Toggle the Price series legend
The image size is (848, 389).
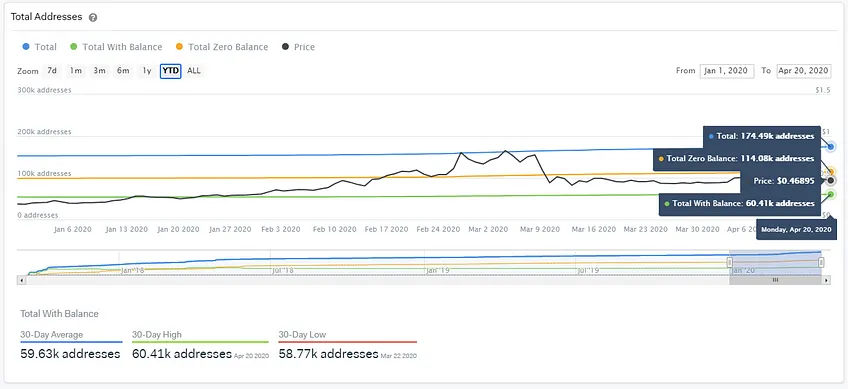point(299,47)
